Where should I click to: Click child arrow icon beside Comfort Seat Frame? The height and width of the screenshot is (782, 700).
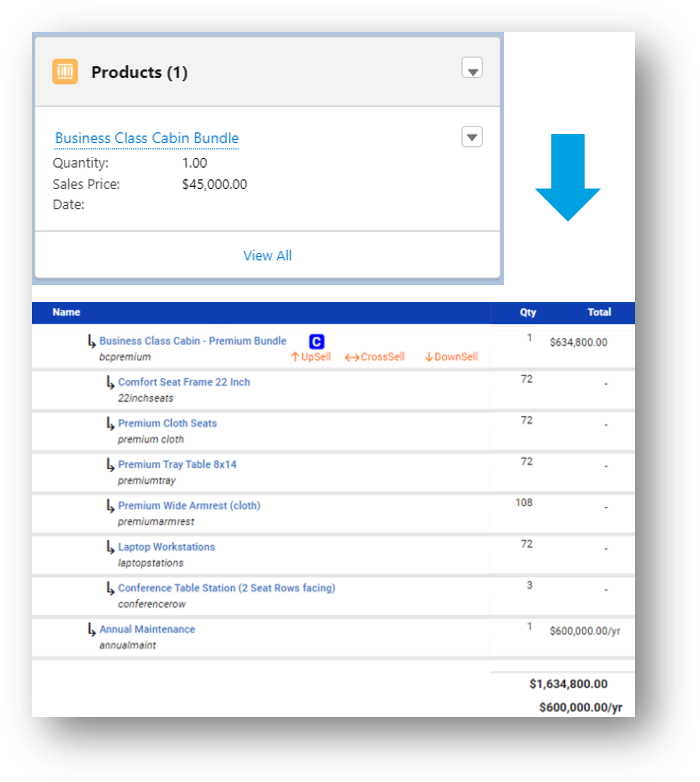tap(110, 383)
